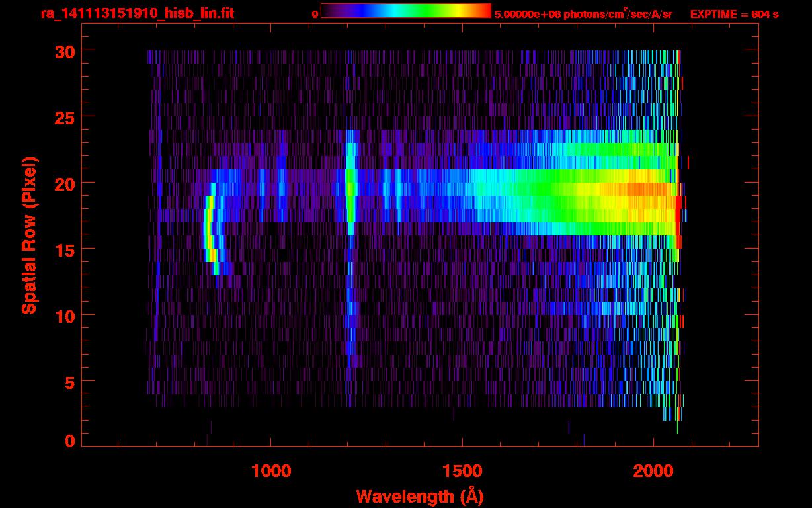Click the Spatial Row (Pixel) axis title
Viewport: 812px width, 508px height.
pyautogui.click(x=29, y=235)
